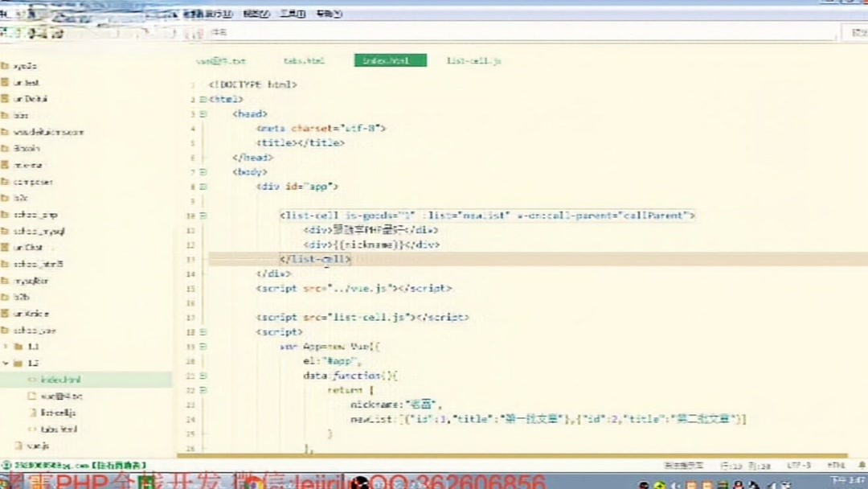The width and height of the screenshot is (868, 489).
Task: Switch to the tabs.html tab
Action: (304, 60)
